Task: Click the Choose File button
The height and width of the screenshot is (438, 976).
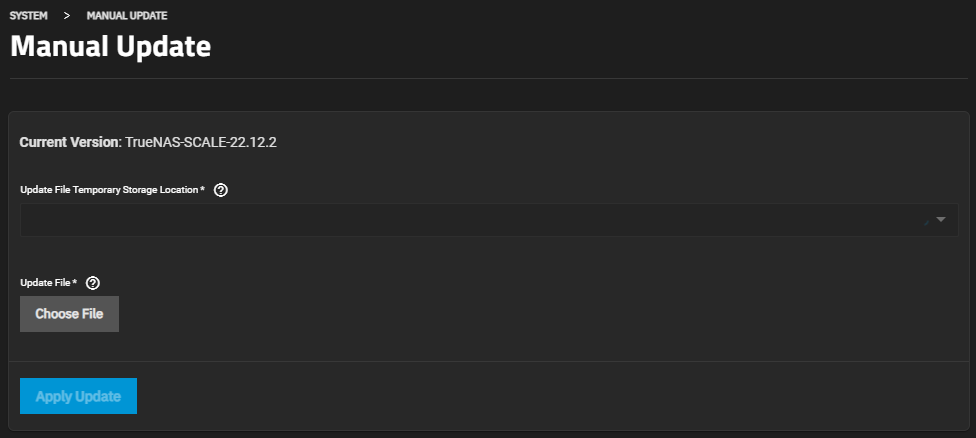Action: click(x=69, y=314)
